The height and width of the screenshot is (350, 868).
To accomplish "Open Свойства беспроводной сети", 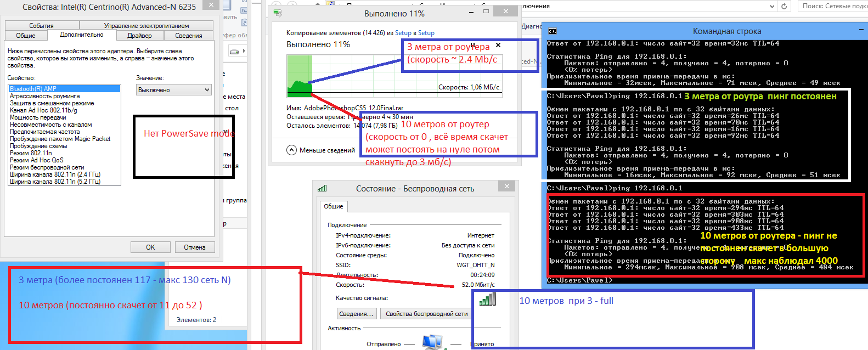I will pos(426,314).
